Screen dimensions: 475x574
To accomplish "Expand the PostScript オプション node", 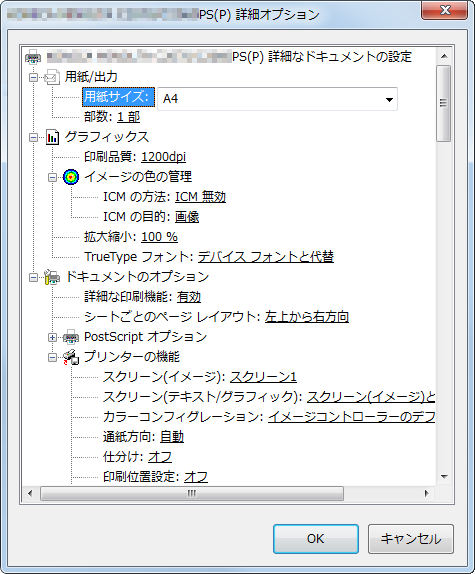I will pos(52,337).
